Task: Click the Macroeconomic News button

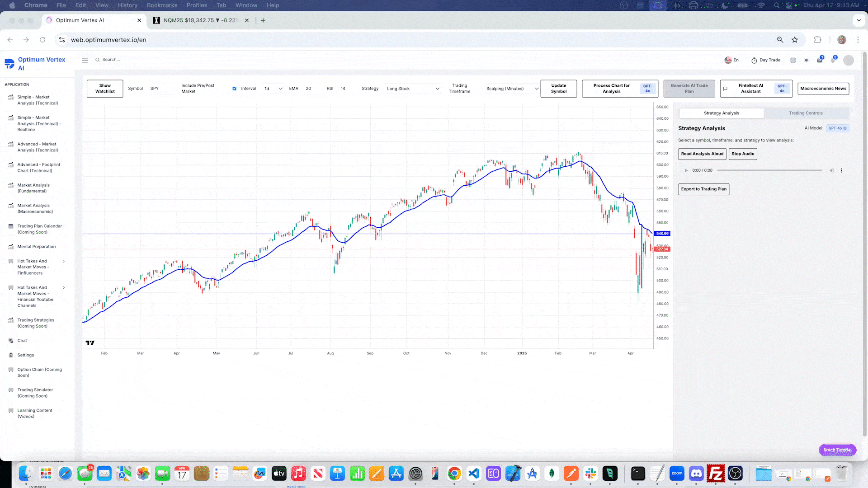Action: click(x=823, y=89)
